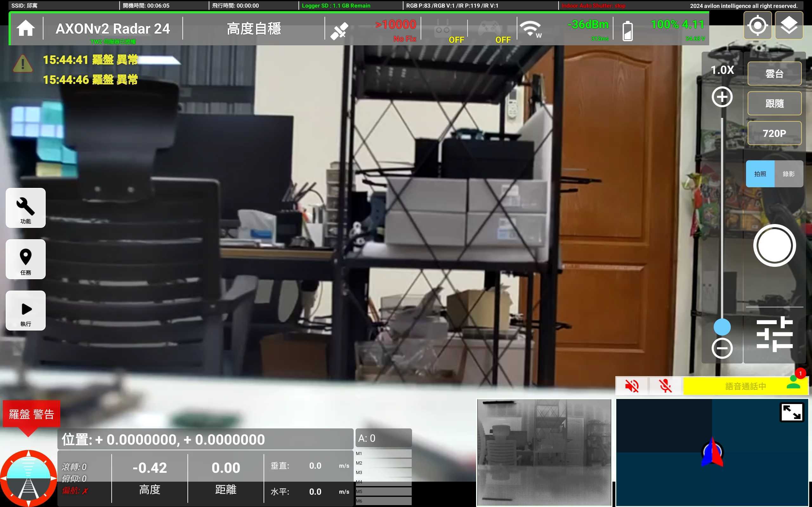The width and height of the screenshot is (812, 507).
Task: Click the locate target crosshair icon
Action: pyautogui.click(x=757, y=25)
